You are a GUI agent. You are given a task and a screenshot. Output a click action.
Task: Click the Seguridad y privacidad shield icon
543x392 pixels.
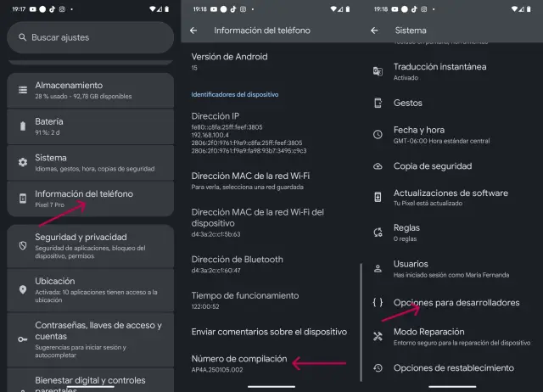(23, 245)
